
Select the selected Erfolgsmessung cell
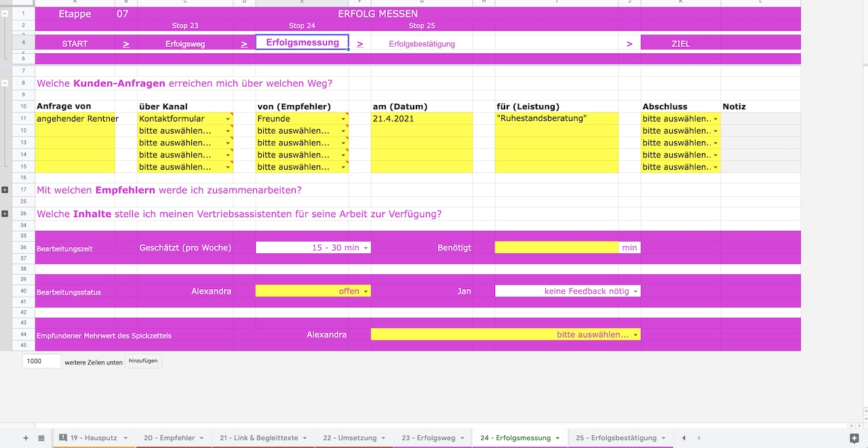(302, 43)
